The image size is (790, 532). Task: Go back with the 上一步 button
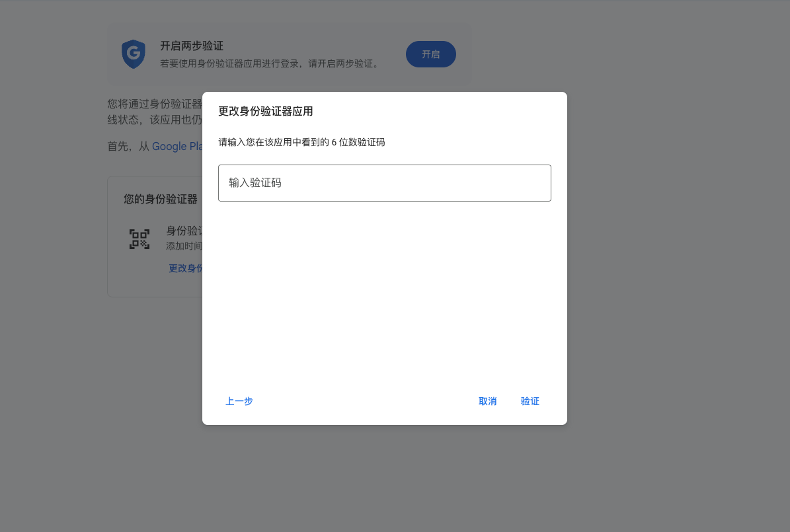pos(239,401)
